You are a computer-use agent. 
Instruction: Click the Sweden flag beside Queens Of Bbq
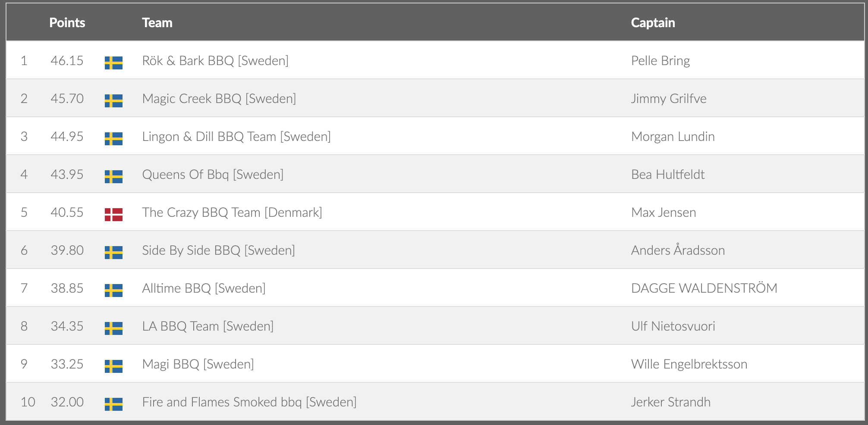[113, 177]
